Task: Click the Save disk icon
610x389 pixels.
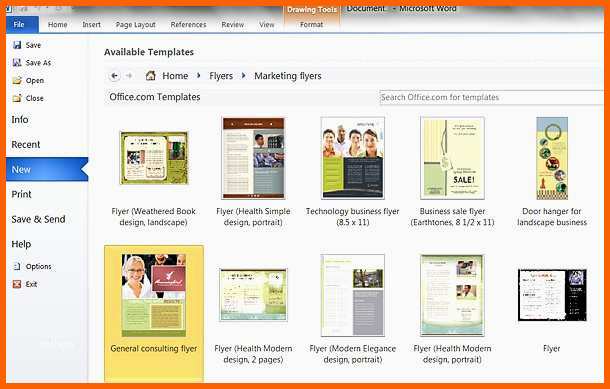Action: click(x=17, y=45)
